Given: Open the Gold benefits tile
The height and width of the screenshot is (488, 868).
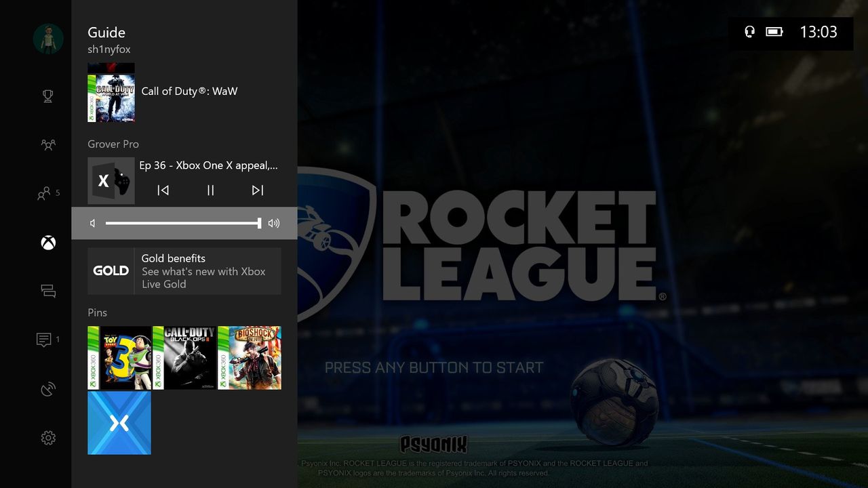Looking at the screenshot, I should click(184, 271).
